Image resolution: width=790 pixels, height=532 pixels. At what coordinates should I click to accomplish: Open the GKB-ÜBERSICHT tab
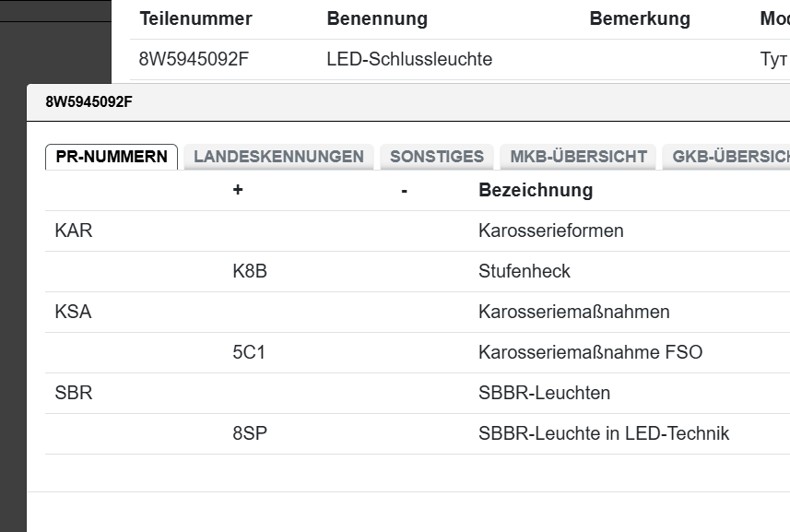pos(728,157)
